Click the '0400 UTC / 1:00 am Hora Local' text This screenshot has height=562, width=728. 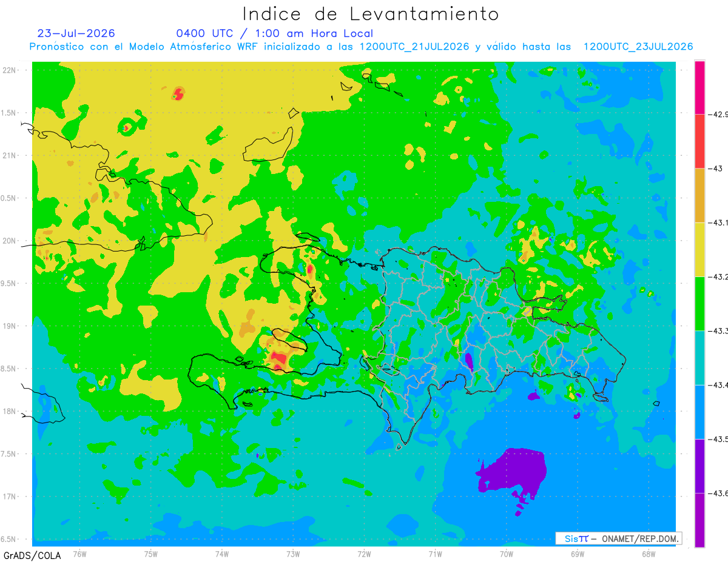coord(275,33)
